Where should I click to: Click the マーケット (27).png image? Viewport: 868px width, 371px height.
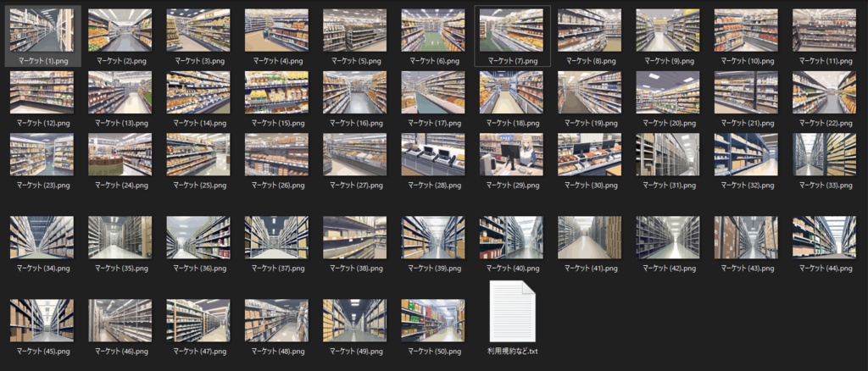tap(355, 154)
